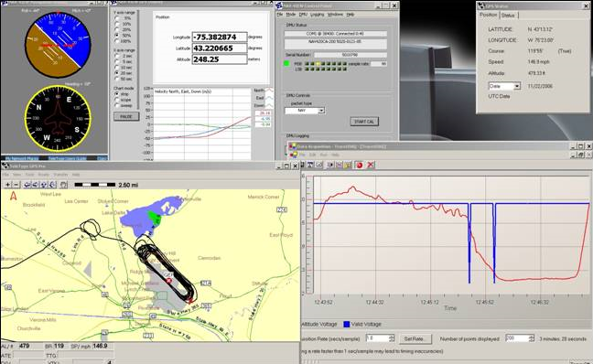Click the airplane heading compass gauge
This screenshot has height=364, width=593.
(x=58, y=119)
